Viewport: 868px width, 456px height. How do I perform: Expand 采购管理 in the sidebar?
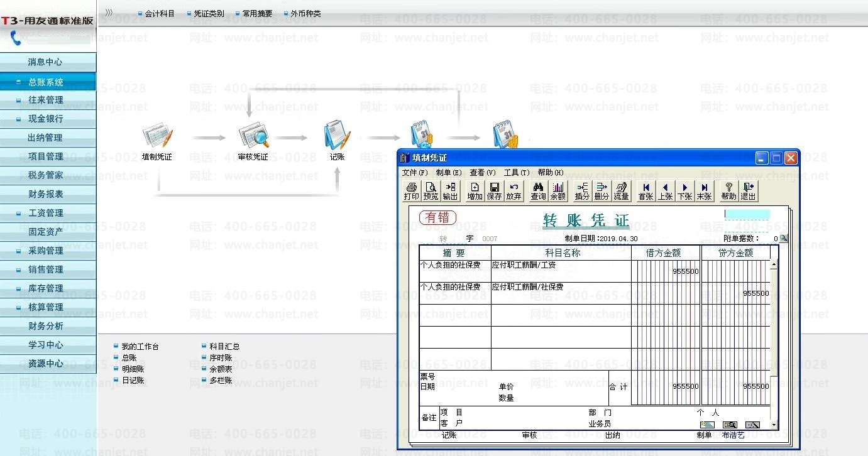pos(48,251)
